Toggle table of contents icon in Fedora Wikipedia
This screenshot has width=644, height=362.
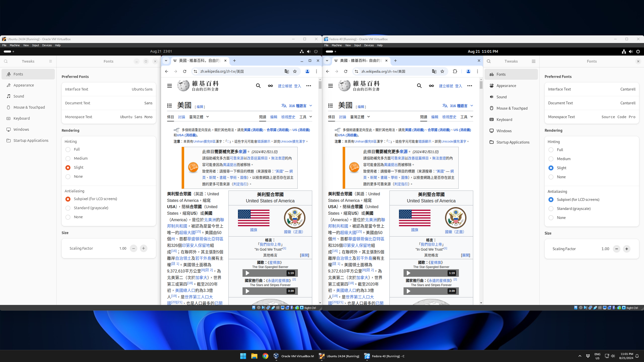point(331,106)
